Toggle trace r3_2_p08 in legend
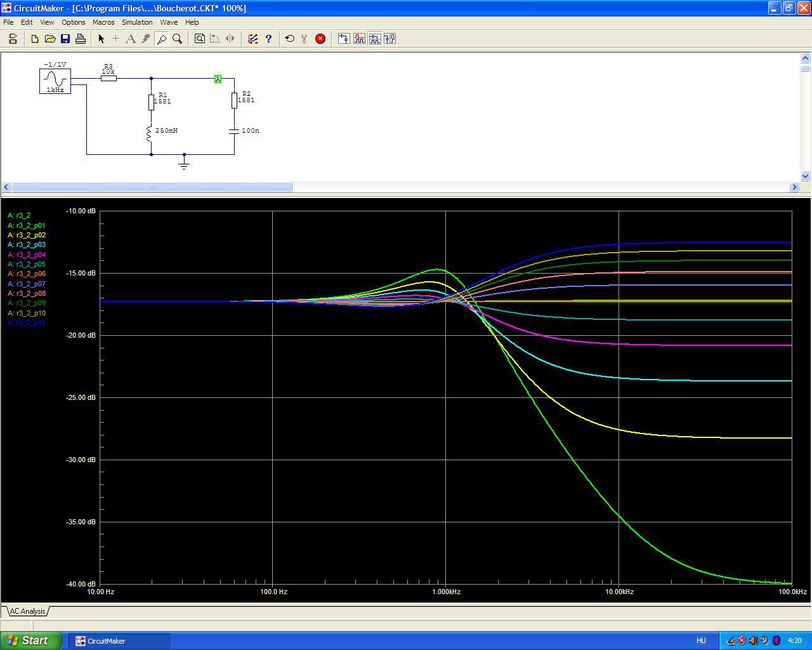812x650 pixels. [27, 294]
